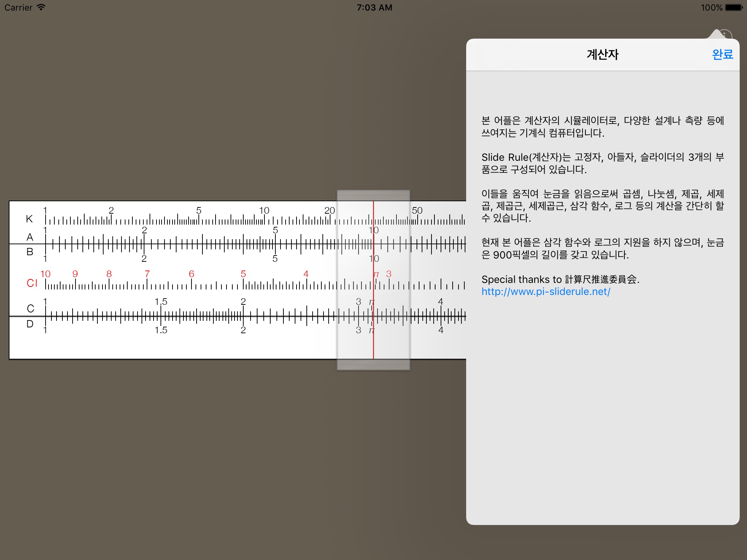Click the C scale label
The width and height of the screenshot is (747, 560).
coord(30,309)
